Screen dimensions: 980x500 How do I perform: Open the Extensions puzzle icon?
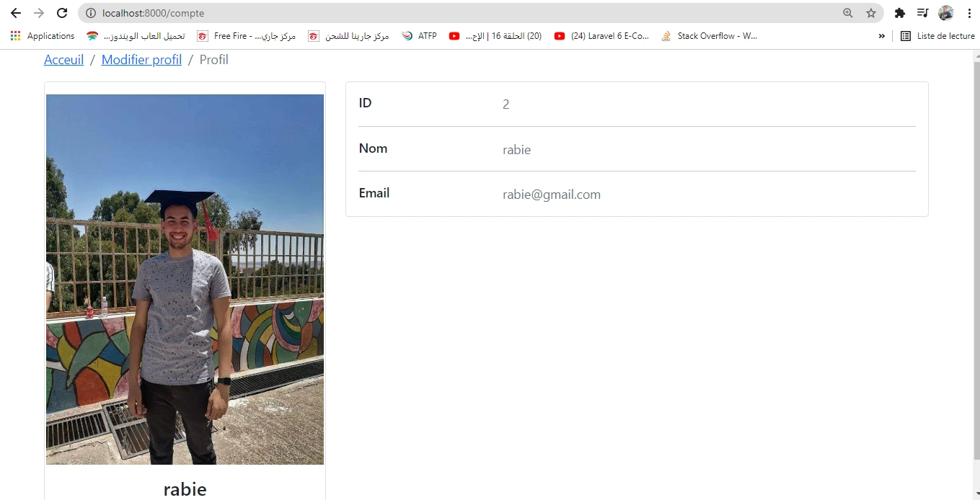pos(899,13)
